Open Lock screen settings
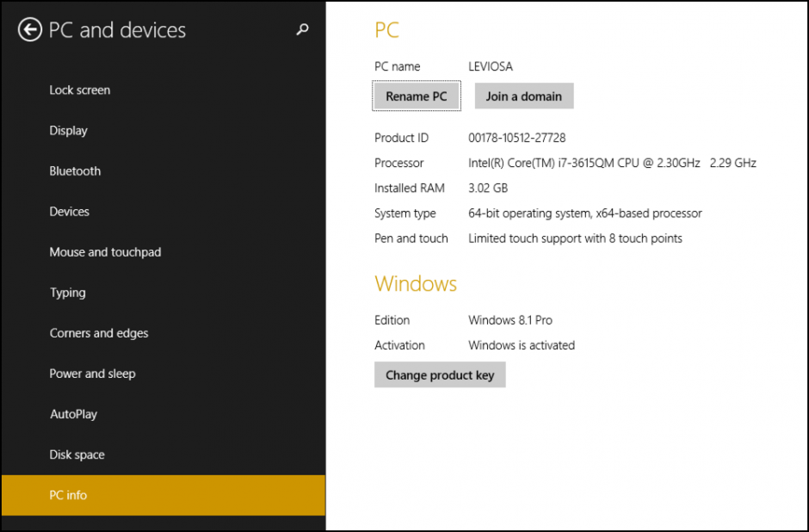 click(79, 90)
